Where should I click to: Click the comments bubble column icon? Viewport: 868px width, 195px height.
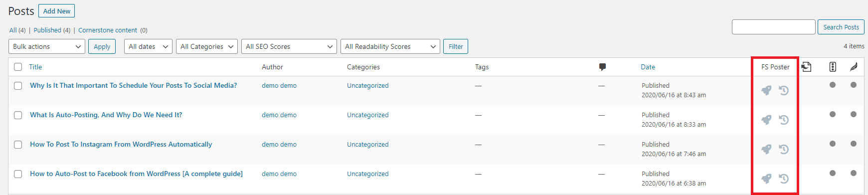[x=602, y=67]
